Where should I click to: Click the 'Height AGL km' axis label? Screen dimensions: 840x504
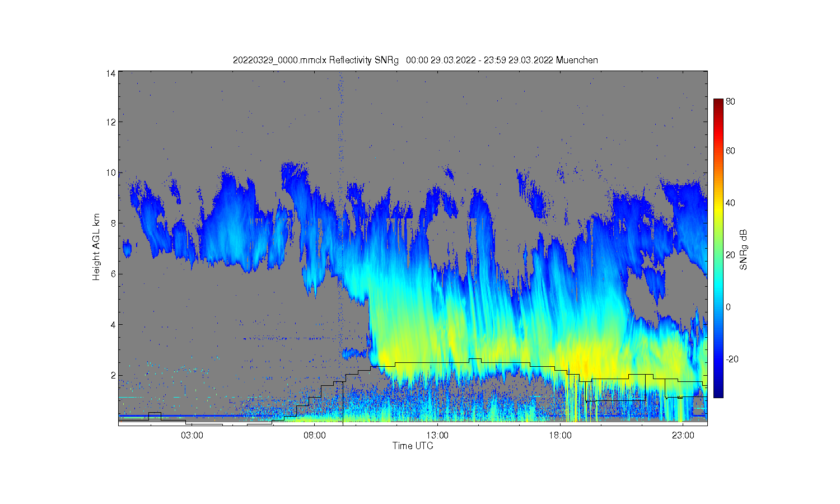click(x=96, y=247)
